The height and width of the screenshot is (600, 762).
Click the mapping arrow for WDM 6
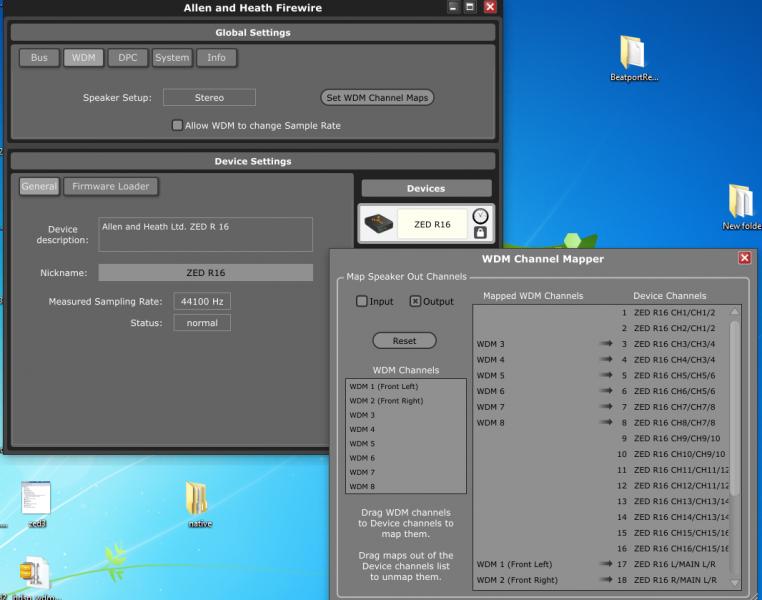point(606,391)
